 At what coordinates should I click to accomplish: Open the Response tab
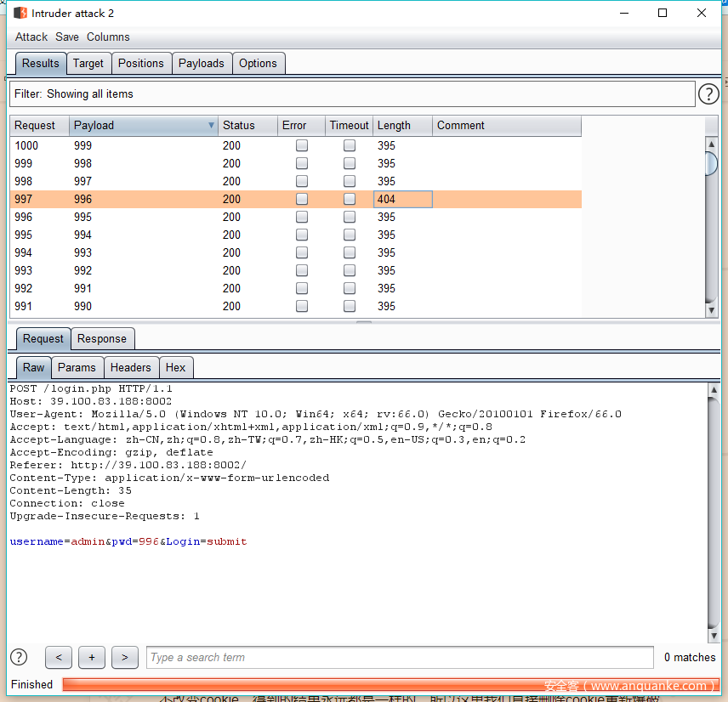click(101, 338)
